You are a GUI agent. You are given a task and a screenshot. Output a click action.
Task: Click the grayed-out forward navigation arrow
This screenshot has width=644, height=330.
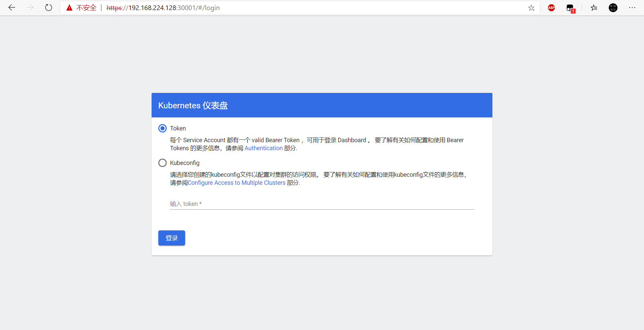30,7
